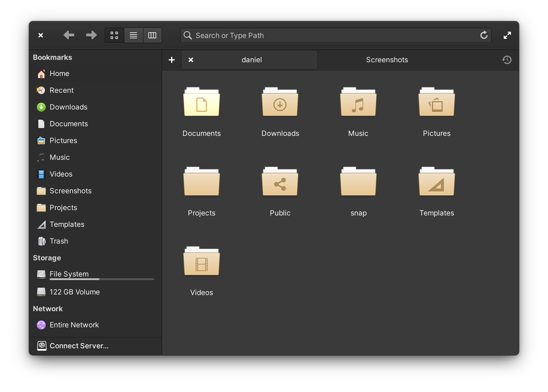
Task: Reload the current folder
Action: pos(484,35)
